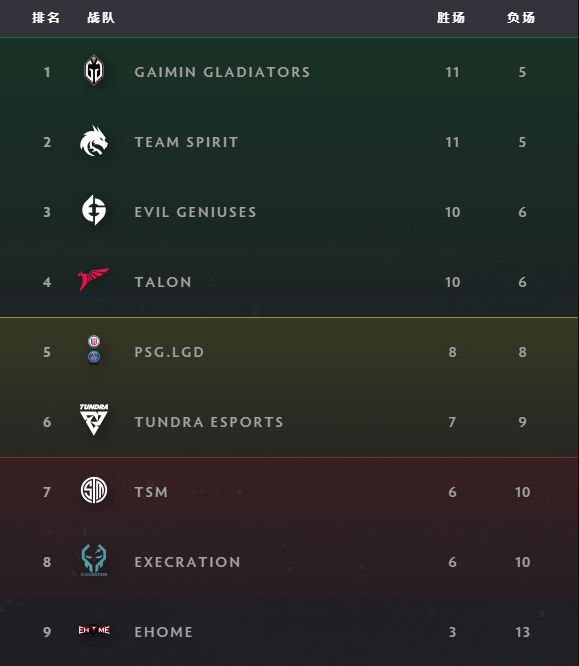Screen dimensions: 579x666
Task: Select the EHOME ninth place row name
Action: pyautogui.click(x=164, y=632)
